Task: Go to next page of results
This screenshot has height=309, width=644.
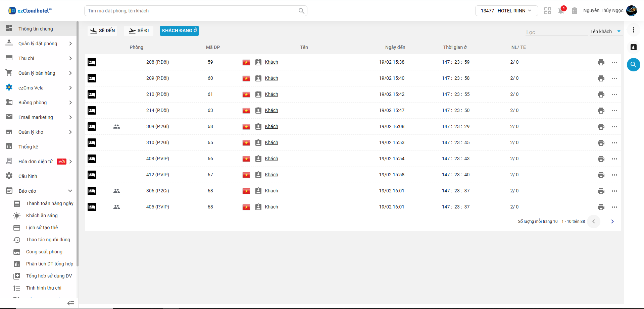Action: point(612,222)
